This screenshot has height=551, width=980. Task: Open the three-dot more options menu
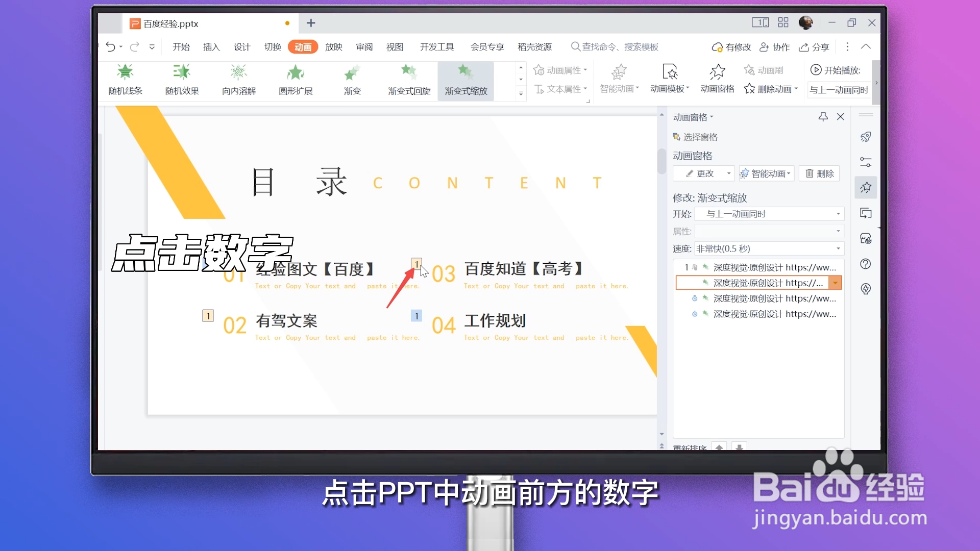[847, 47]
